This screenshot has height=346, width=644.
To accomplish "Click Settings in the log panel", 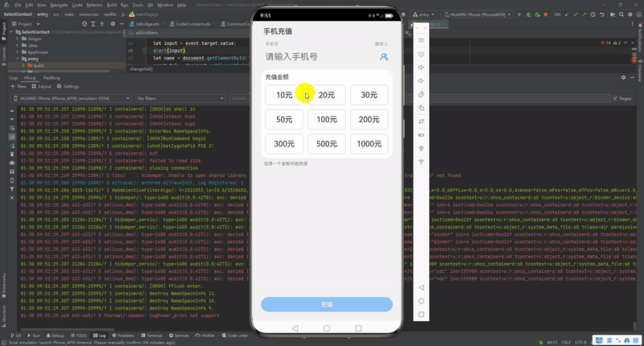I will point(68,87).
